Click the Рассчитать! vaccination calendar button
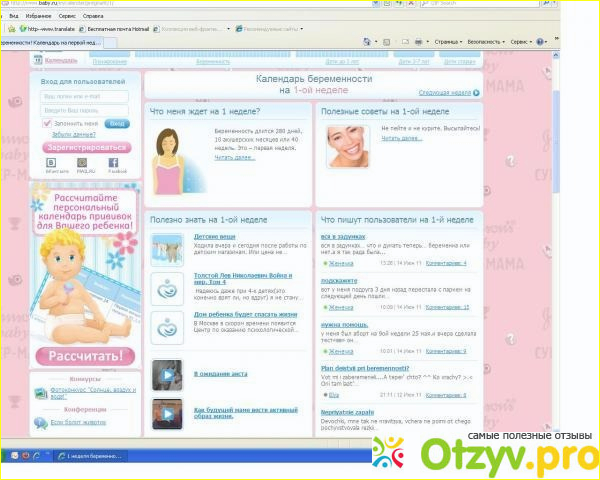Viewport: 600px width, 480px height. 84,356
